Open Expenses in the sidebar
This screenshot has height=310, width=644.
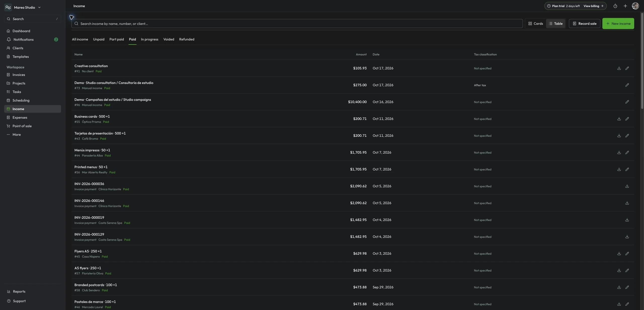[x=32, y=117]
